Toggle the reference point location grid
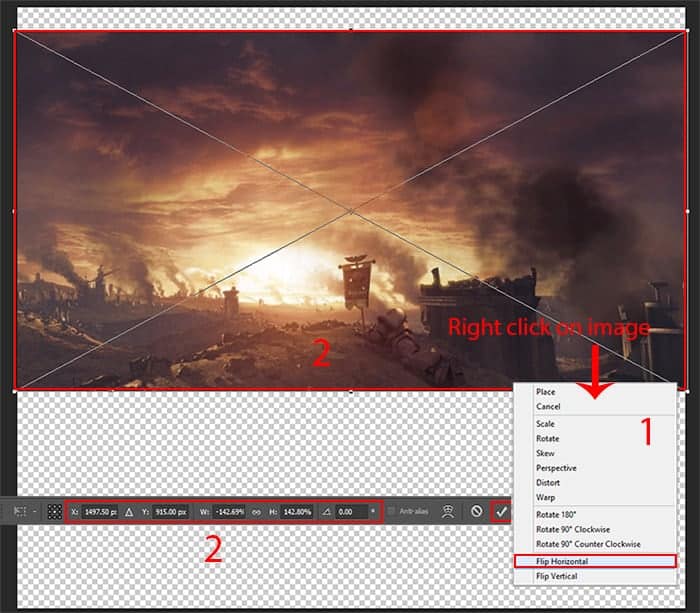700x613 pixels. click(55, 511)
